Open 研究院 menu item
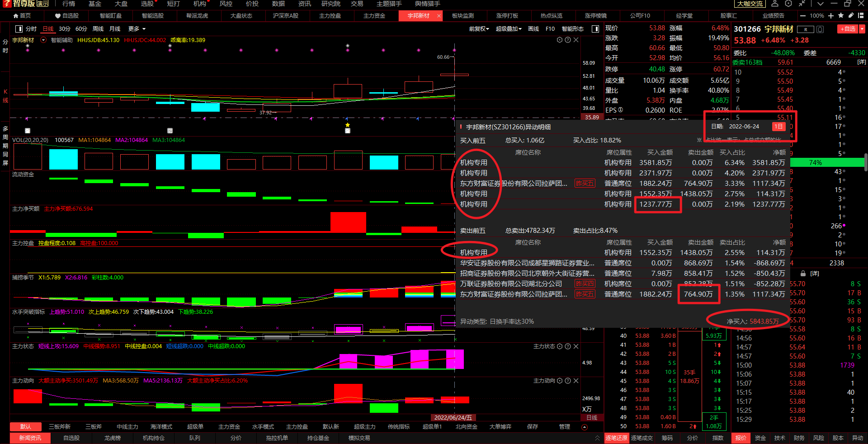Image resolution: width=868 pixels, height=444 pixels. pos(331,4)
